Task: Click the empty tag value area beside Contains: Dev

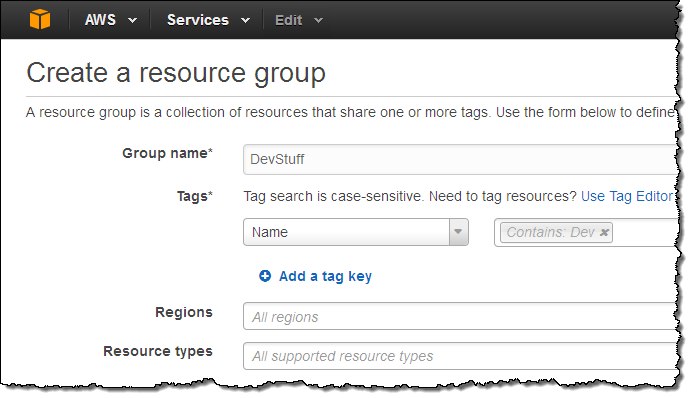Action: (x=645, y=232)
